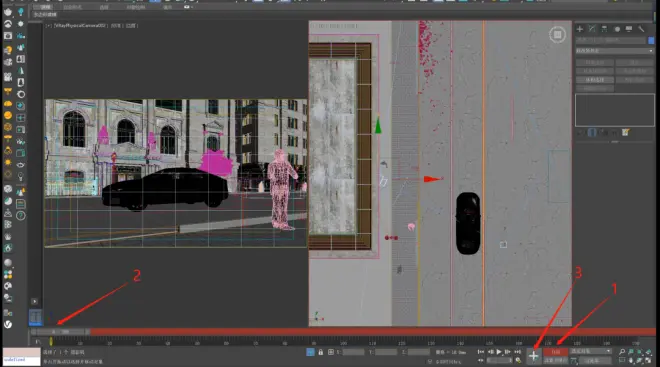Toggle Set Key mode button below Auto Key
The height and width of the screenshot is (367, 660).
tap(555, 360)
